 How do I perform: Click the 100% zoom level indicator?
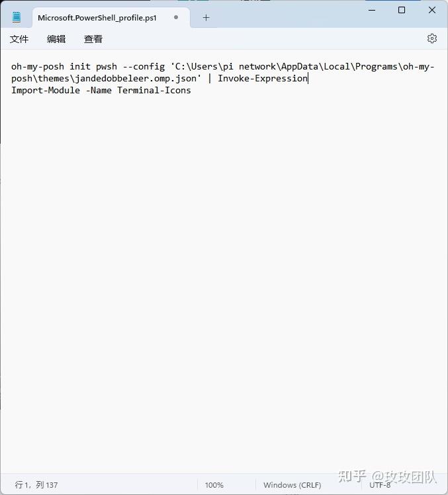(214, 485)
